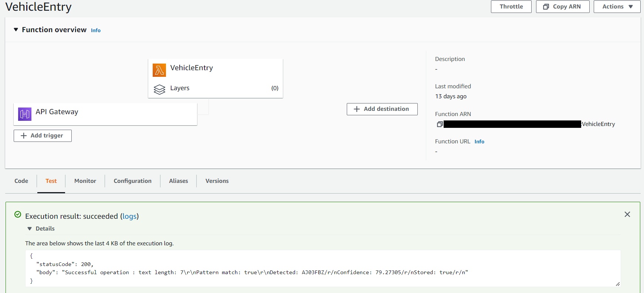Open the Actions dropdown menu
Screen dimensions: 644x293
point(617,7)
